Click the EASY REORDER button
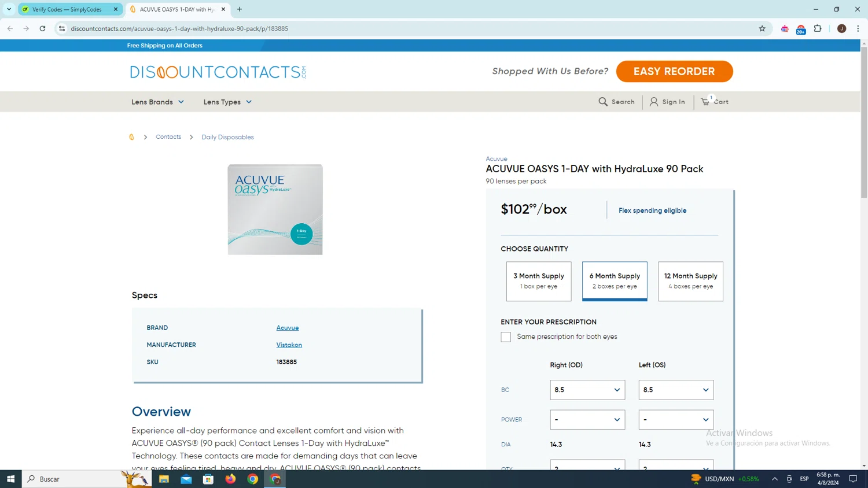Screen dimensions: 868x488 click(x=674, y=72)
